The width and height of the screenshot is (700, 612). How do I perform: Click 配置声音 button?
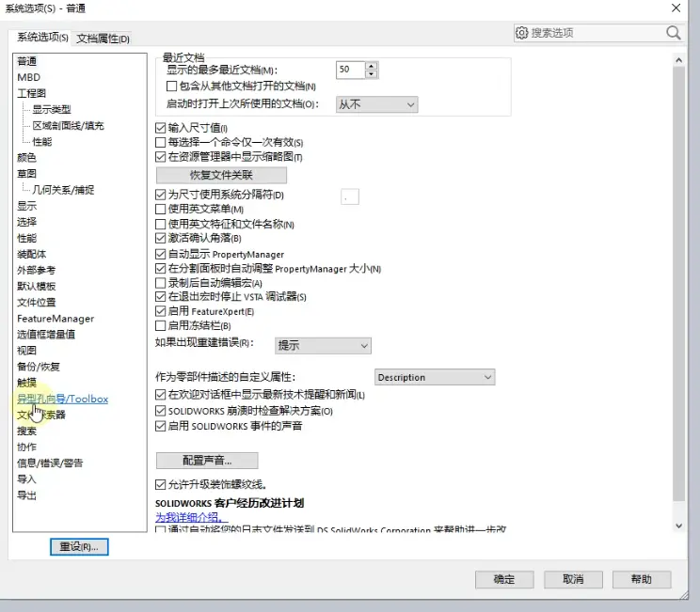point(207,461)
